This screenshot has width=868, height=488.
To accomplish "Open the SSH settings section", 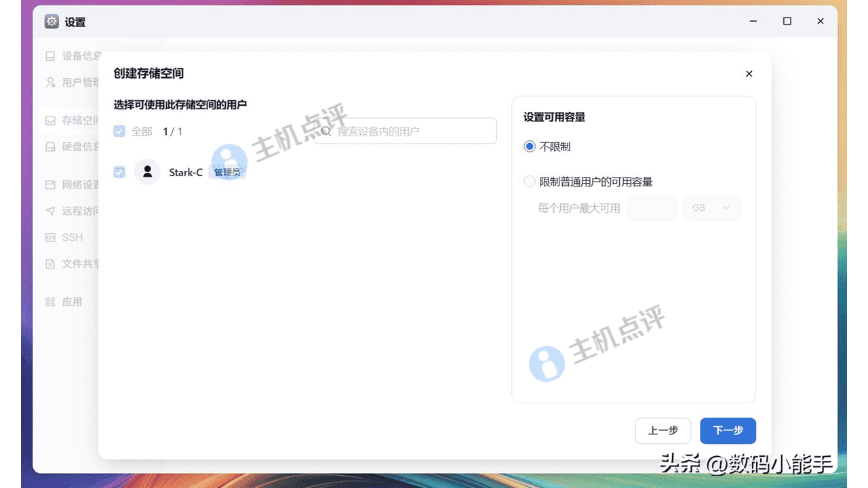I will (x=71, y=237).
